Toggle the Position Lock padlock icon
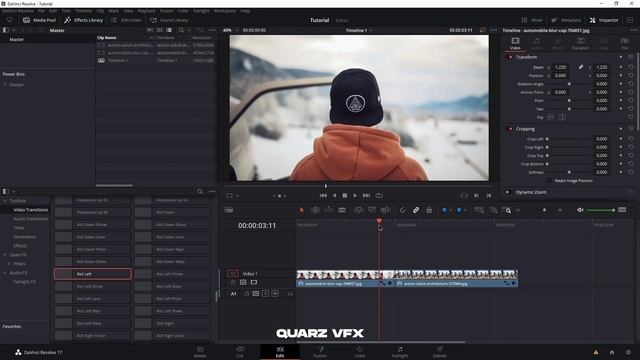 (429, 210)
